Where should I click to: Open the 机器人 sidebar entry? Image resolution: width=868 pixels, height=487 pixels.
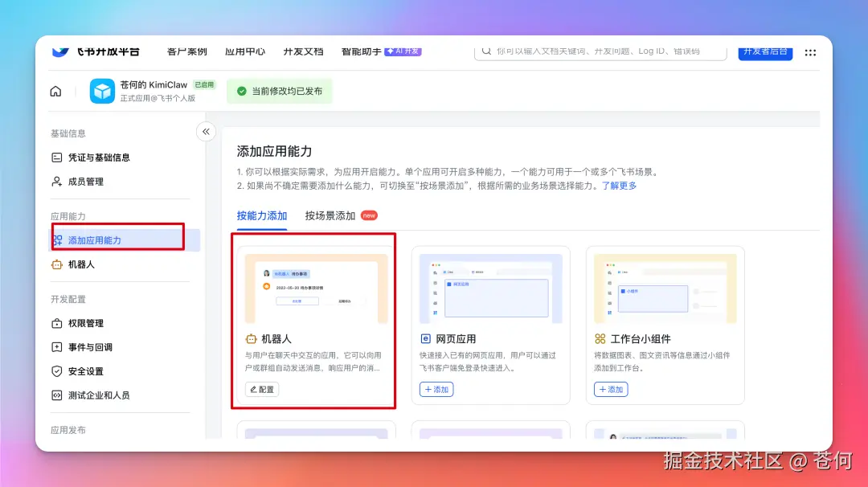tap(83, 264)
